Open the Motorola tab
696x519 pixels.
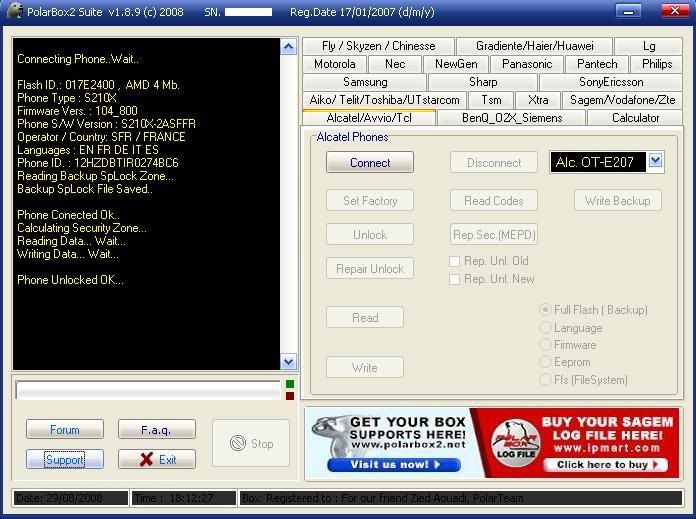point(335,64)
